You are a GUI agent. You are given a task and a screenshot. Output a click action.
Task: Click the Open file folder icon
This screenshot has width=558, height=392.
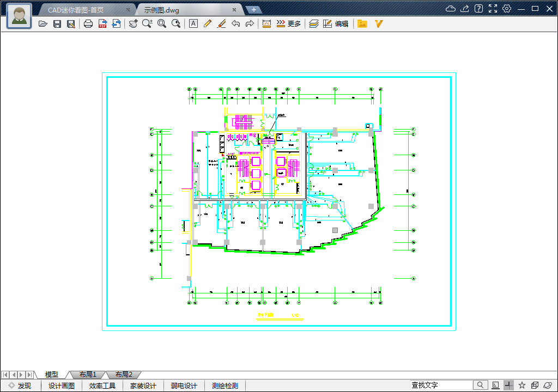coord(43,24)
